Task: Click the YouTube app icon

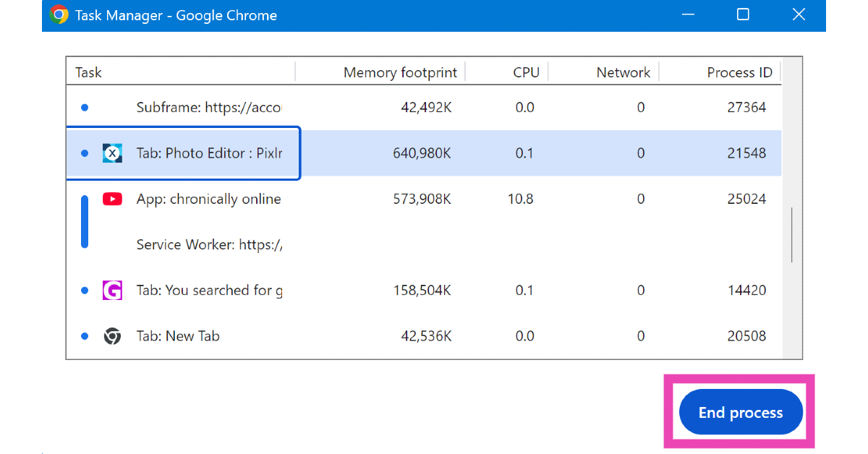Action: (112, 199)
